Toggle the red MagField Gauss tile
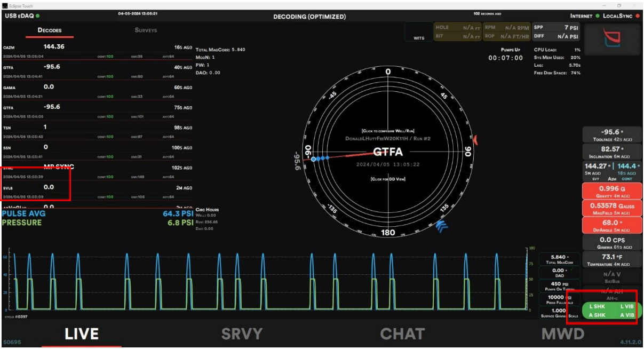Screen dimensions: 644x349 click(x=611, y=208)
